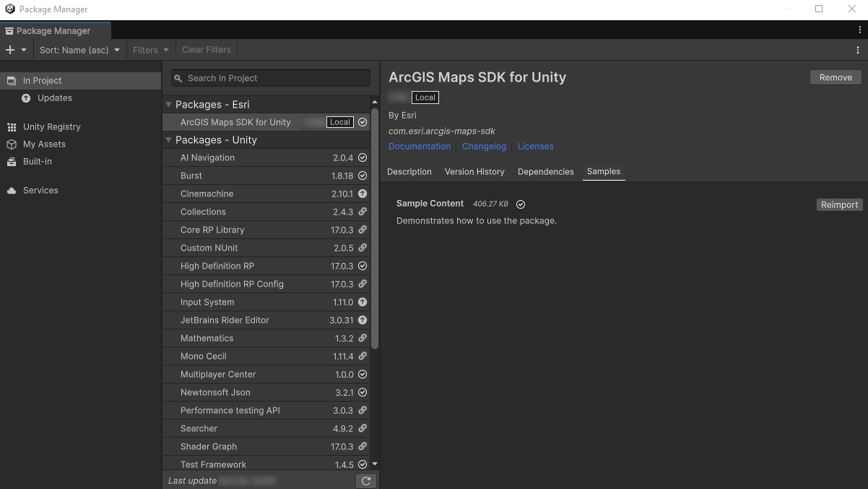Open the Sort: Name (asc) dropdown
This screenshot has height=489, width=868.
click(x=79, y=50)
